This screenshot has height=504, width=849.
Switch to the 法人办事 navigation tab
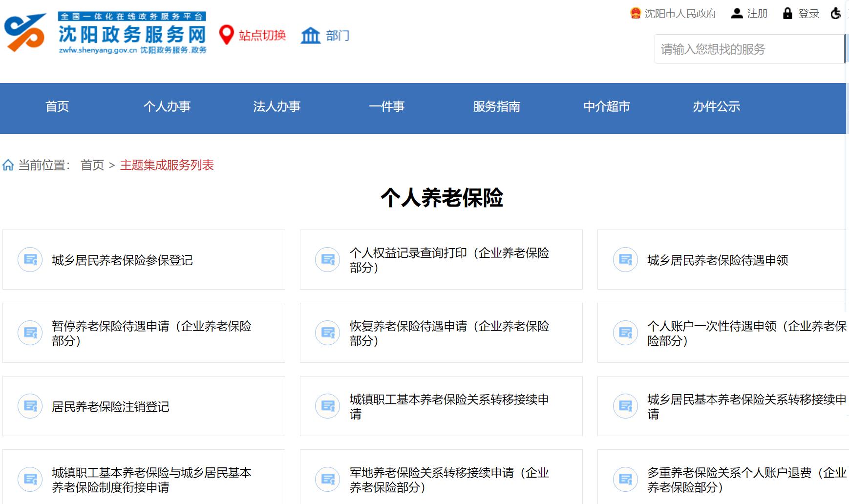pyautogui.click(x=277, y=107)
